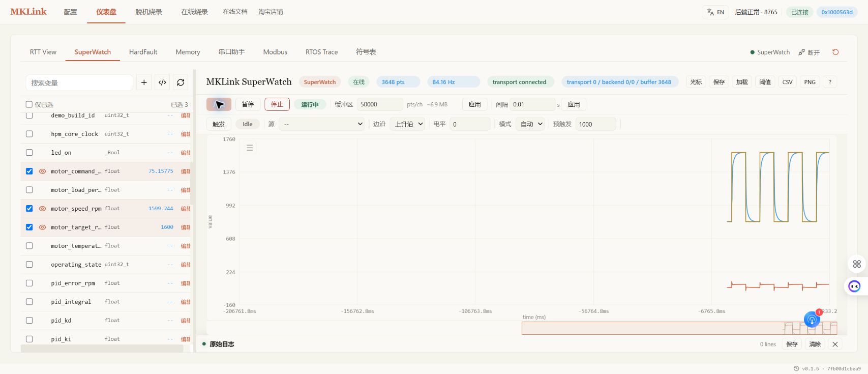Click the 缓冲区 buffer size field showing 50000
The image size is (868, 374).
(x=380, y=104)
